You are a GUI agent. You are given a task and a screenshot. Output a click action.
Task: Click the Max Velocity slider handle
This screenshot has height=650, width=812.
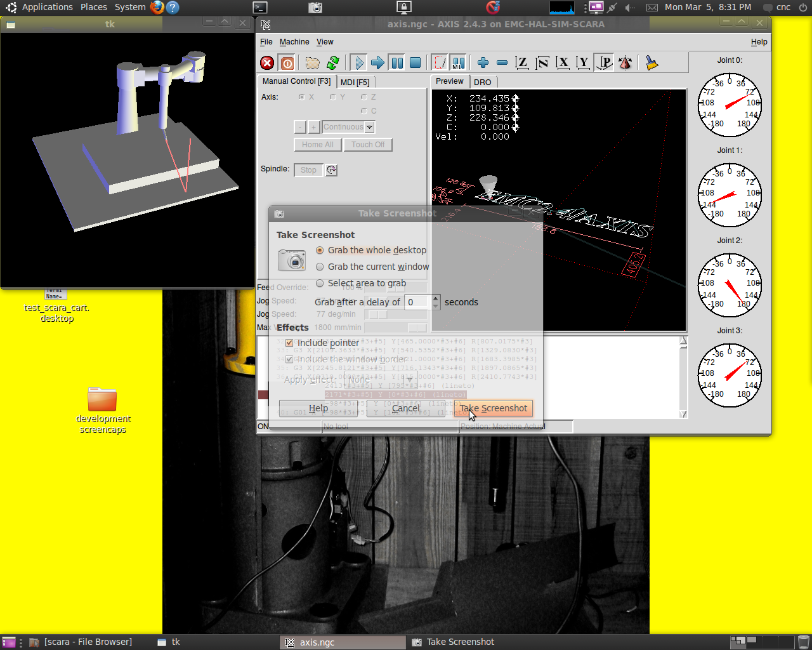(417, 328)
